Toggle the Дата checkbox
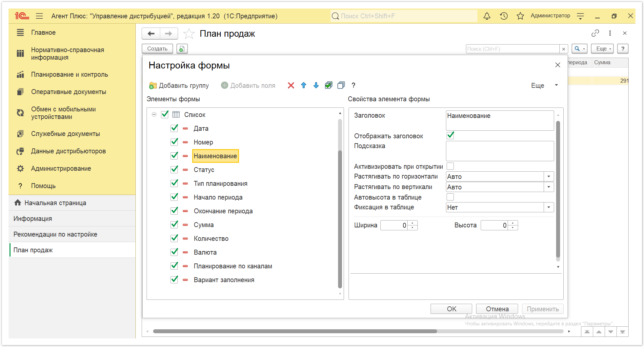Viewport: 644px width, 347px height. (x=174, y=128)
